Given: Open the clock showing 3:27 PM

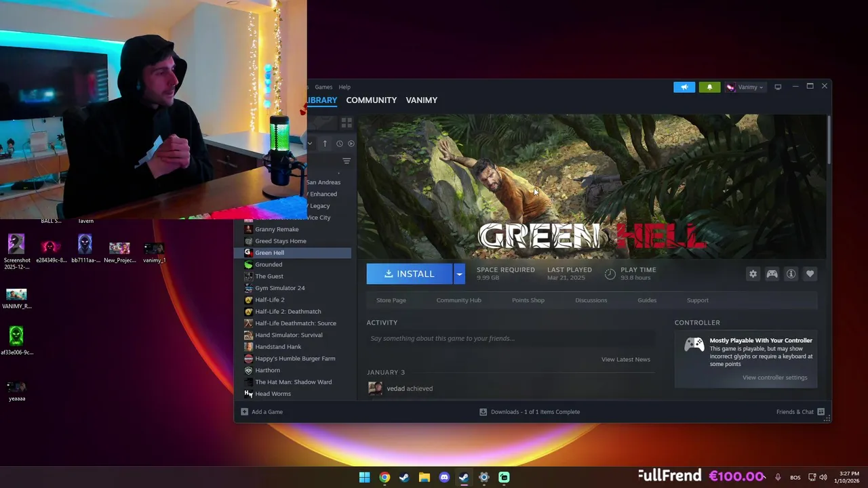Looking at the screenshot, I should (848, 477).
